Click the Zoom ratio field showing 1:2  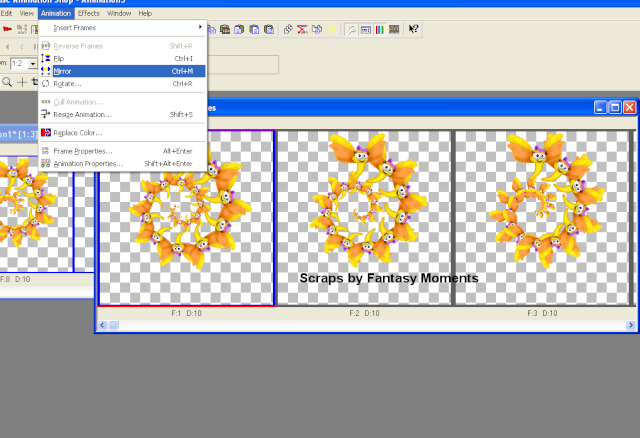coord(20,64)
